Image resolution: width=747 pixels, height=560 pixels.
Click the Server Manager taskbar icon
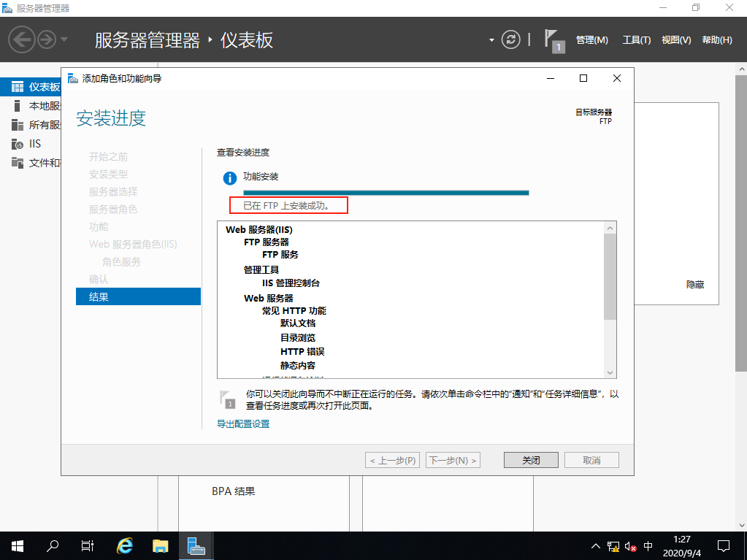196,545
